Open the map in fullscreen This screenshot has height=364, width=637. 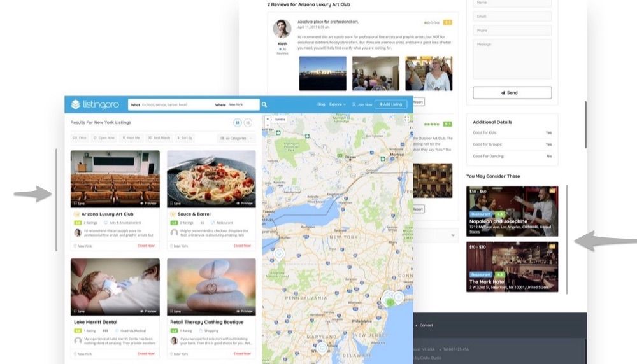point(406,118)
